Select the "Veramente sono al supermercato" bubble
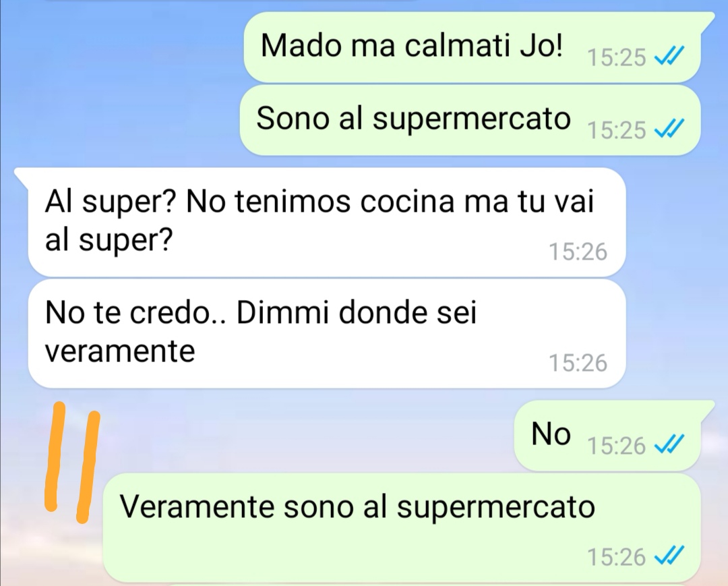 401,528
